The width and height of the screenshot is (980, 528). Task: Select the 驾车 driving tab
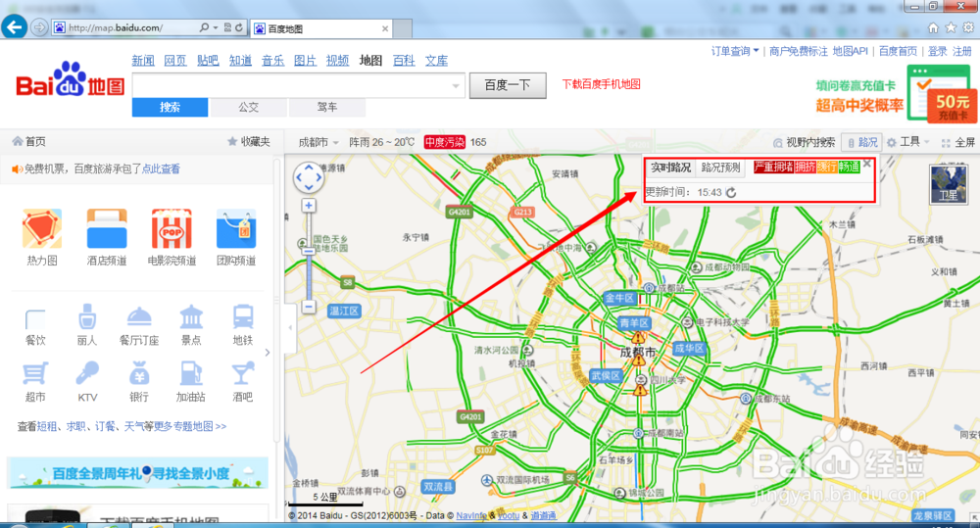point(327,108)
